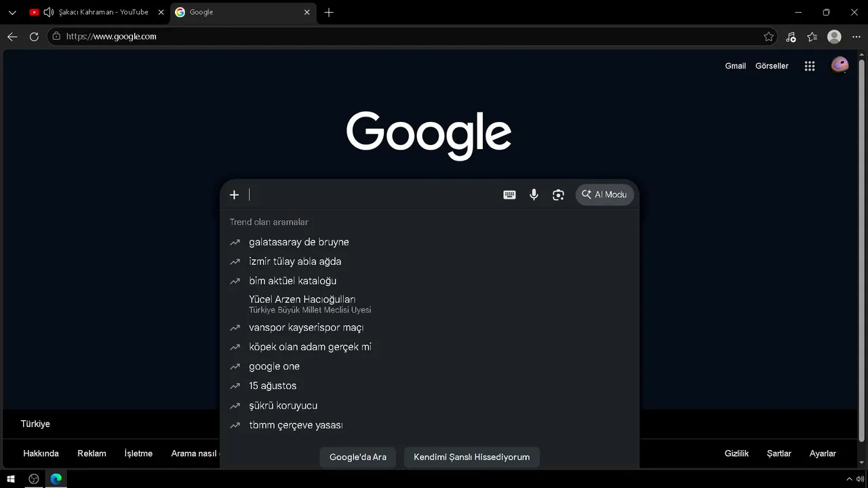Open the Şartlar footer link
The width and height of the screenshot is (868, 488).
click(x=779, y=453)
